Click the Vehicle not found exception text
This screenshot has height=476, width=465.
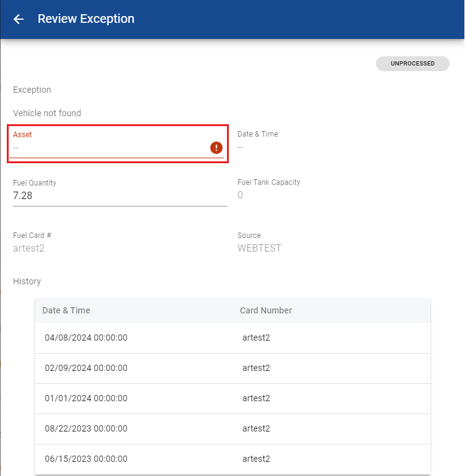tap(47, 113)
